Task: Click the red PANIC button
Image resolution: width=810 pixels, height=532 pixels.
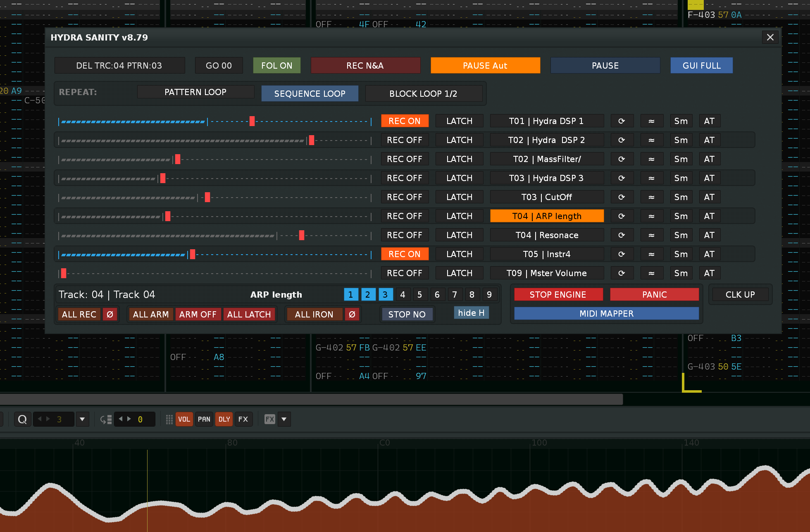Action: 654,295
